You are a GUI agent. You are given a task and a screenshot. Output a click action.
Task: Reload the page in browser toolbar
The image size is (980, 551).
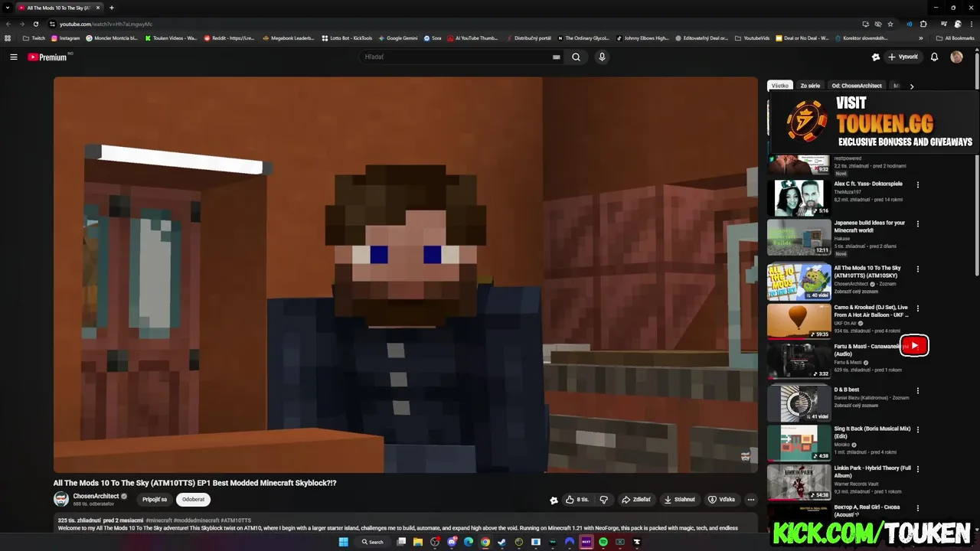pyautogui.click(x=36, y=24)
